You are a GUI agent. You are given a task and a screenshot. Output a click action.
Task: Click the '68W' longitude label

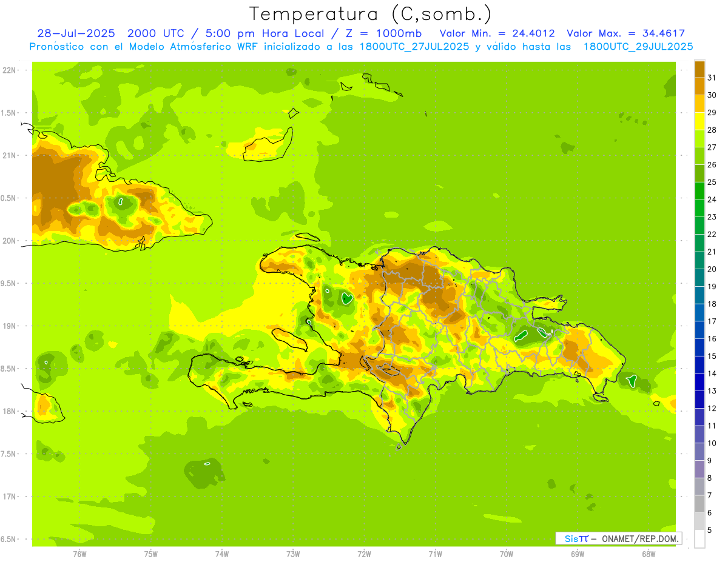(649, 554)
